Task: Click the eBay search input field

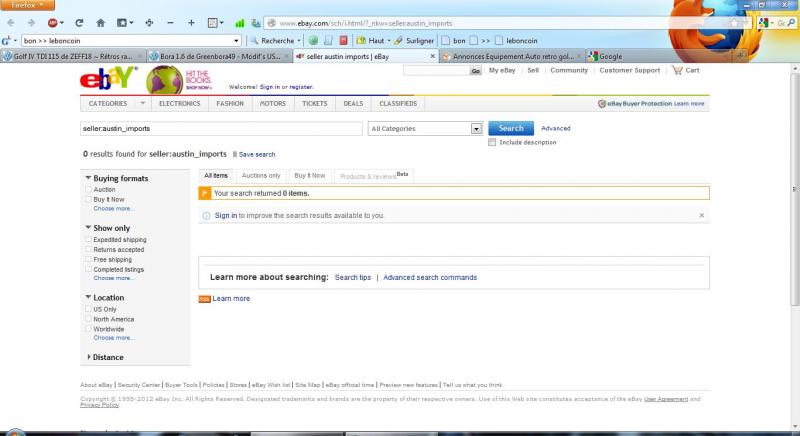Action: point(221,129)
